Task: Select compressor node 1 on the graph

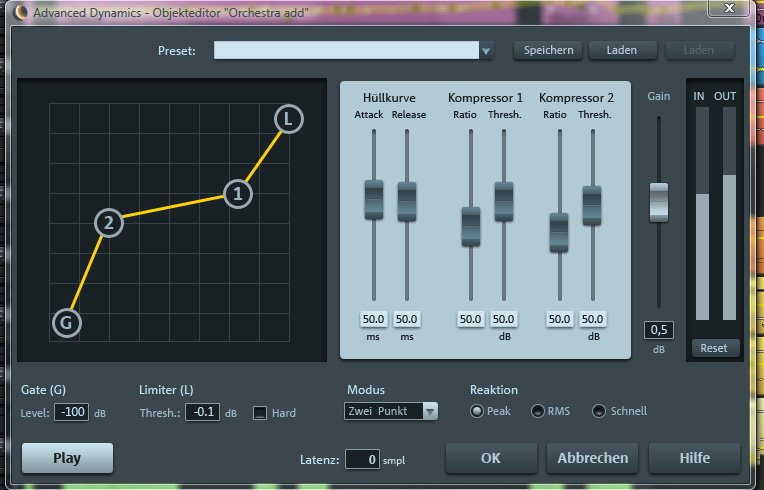Action: coord(237,194)
